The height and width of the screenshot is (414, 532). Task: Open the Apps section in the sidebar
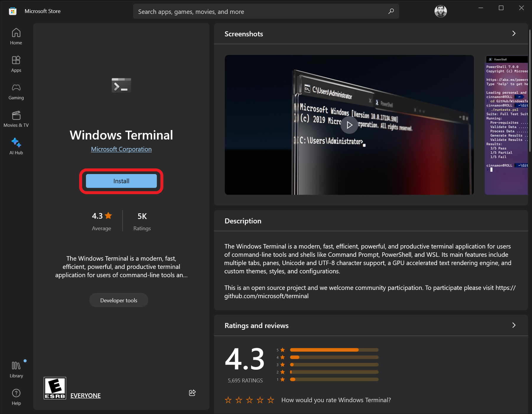[x=16, y=64]
